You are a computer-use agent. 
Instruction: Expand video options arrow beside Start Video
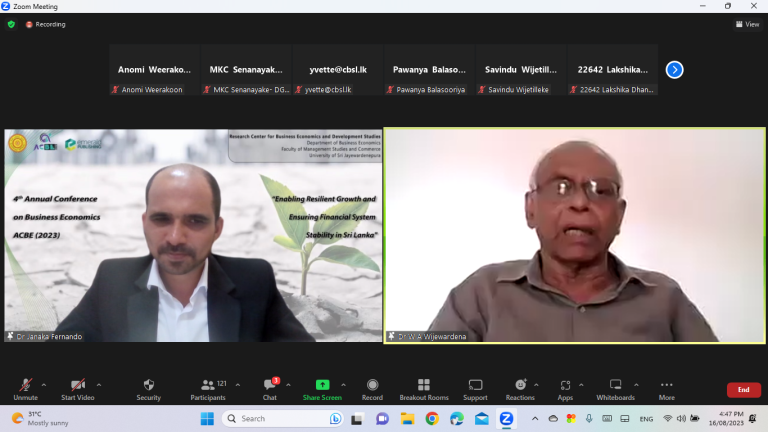click(x=98, y=384)
